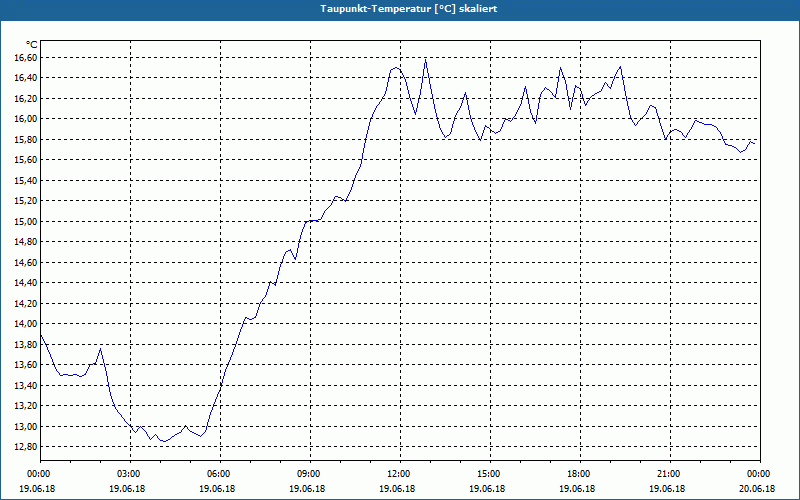Select the "15,40" temperature label
The height and width of the screenshot is (500, 800).
[26, 181]
